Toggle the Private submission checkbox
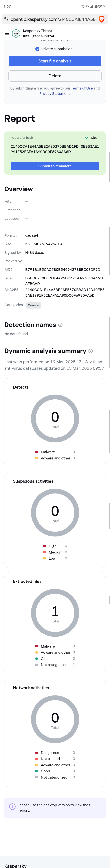The image size is (110, 868). pos(37,49)
